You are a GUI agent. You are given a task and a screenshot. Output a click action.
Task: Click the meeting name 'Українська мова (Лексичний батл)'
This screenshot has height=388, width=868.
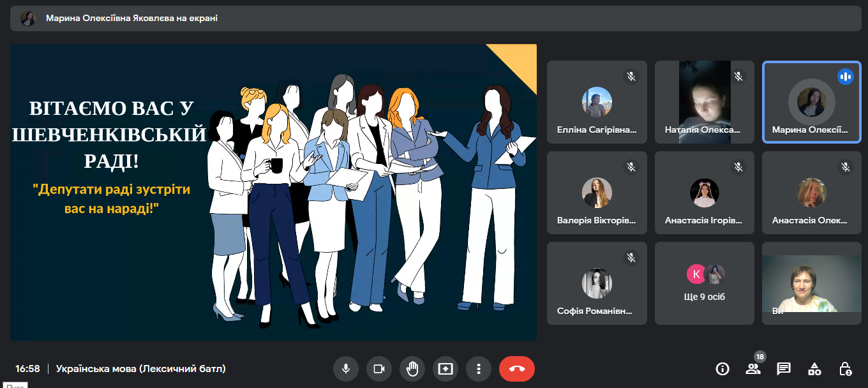coord(140,369)
